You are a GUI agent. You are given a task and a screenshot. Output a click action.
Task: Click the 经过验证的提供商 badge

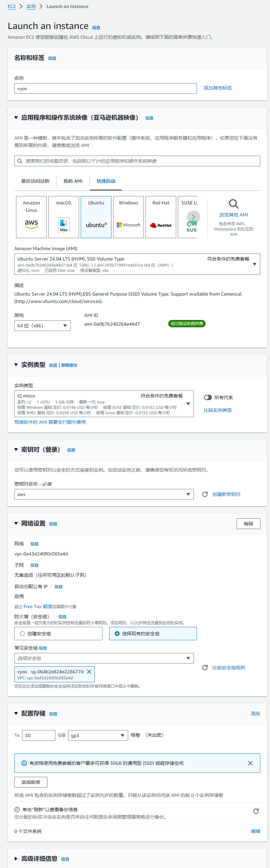coord(187,324)
